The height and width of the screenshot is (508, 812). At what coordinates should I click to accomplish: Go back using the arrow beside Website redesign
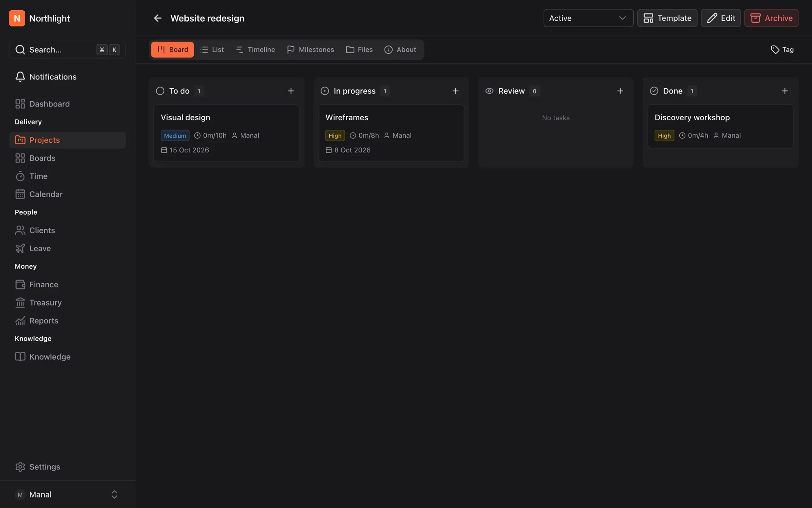click(158, 18)
